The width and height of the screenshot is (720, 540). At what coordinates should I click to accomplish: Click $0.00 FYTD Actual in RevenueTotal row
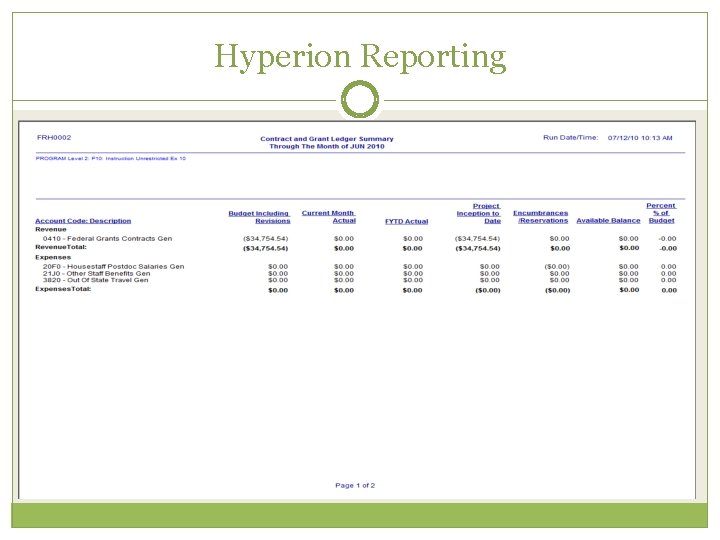[412, 248]
